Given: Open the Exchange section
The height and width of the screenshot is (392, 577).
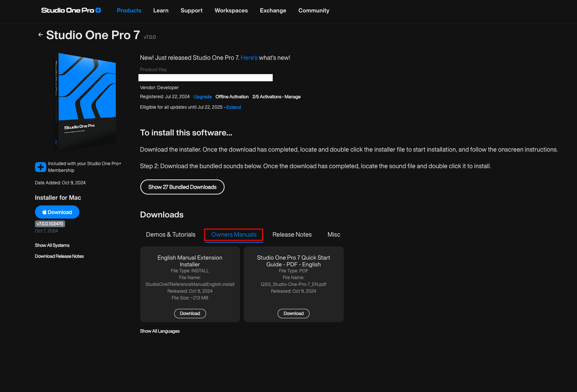Looking at the screenshot, I should click(273, 11).
